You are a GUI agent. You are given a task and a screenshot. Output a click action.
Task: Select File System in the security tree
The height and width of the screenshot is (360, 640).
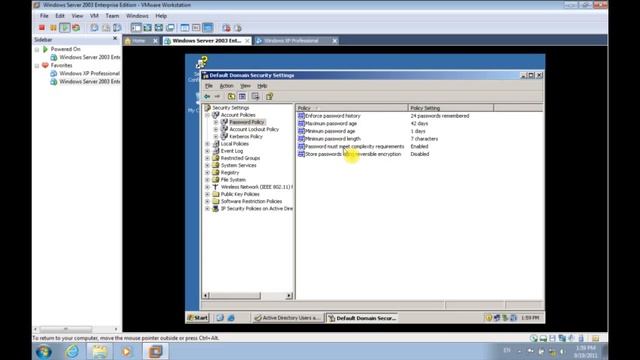(x=233, y=180)
